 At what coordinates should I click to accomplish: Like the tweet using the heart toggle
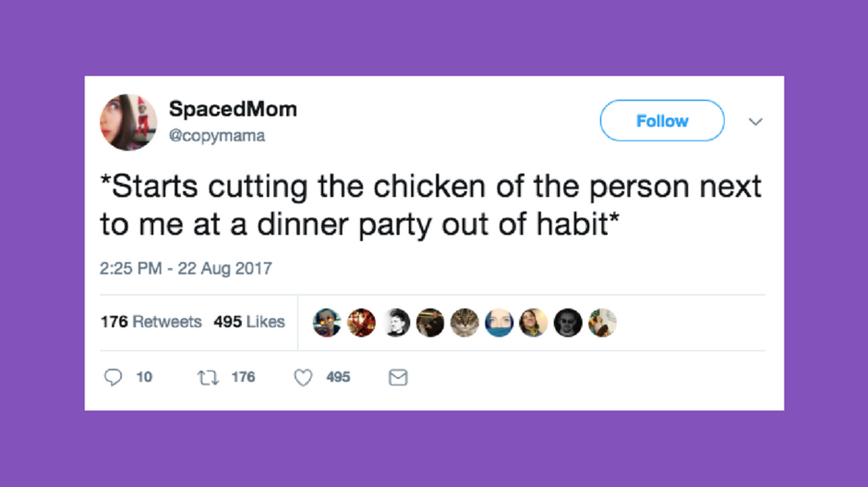[x=303, y=377]
